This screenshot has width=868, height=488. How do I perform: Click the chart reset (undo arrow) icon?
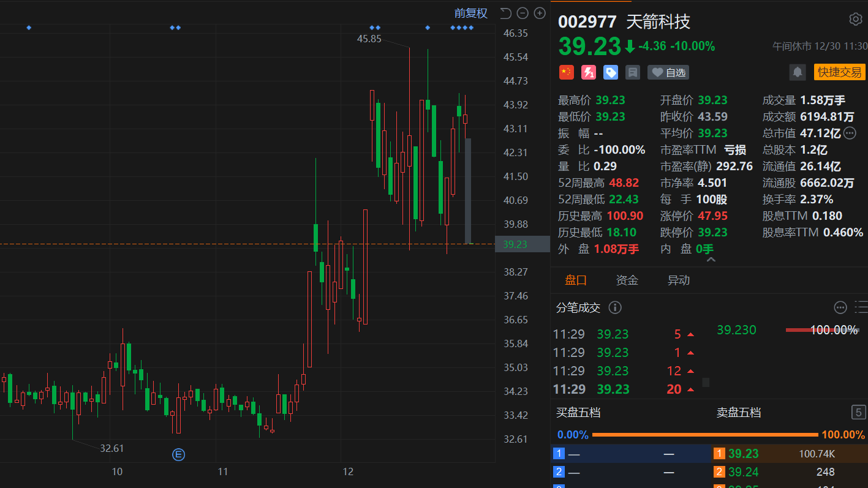tap(505, 13)
